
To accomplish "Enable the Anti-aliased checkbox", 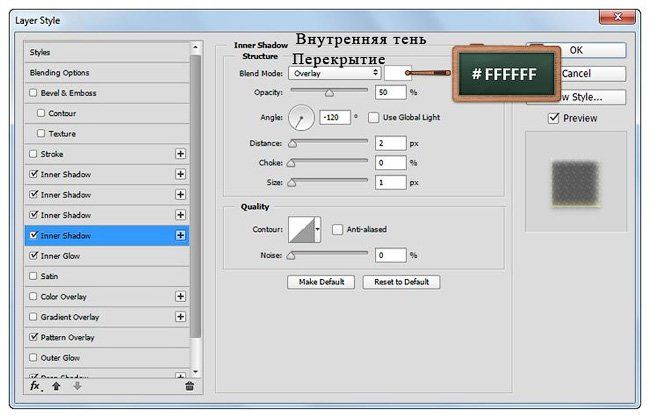I will (338, 229).
